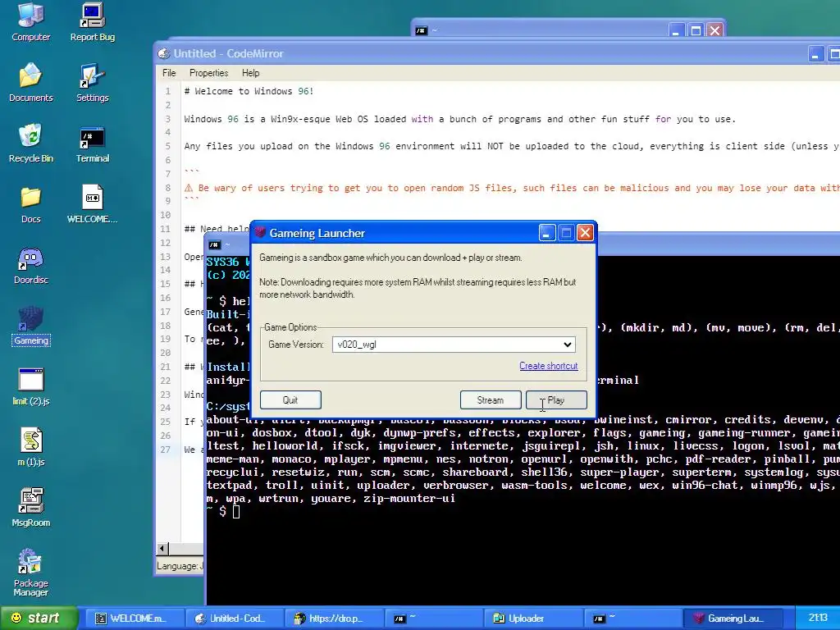The width and height of the screenshot is (840, 630).
Task: Launch the Doordisc desktop shortcut
Action: [30, 265]
